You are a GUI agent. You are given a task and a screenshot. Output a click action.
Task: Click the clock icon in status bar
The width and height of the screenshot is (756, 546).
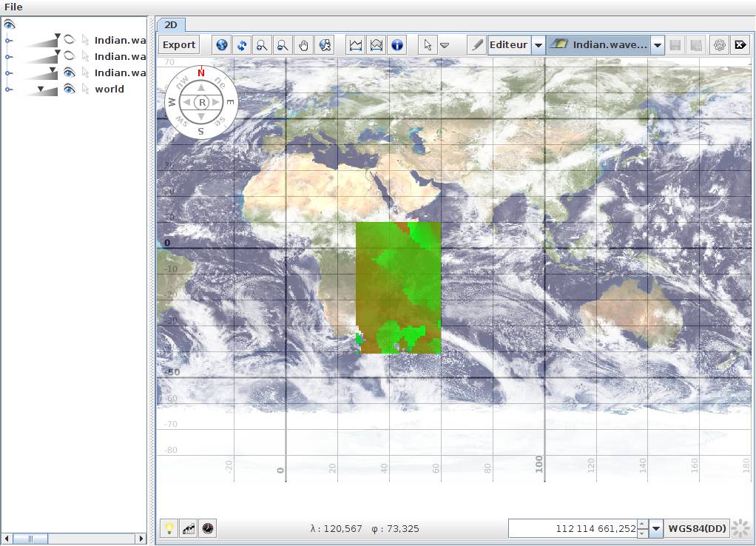pyautogui.click(x=209, y=528)
